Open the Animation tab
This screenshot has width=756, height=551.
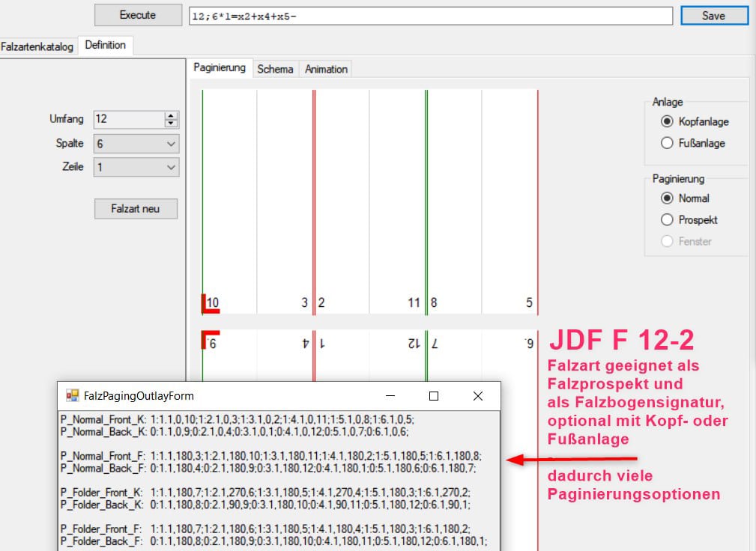point(326,69)
